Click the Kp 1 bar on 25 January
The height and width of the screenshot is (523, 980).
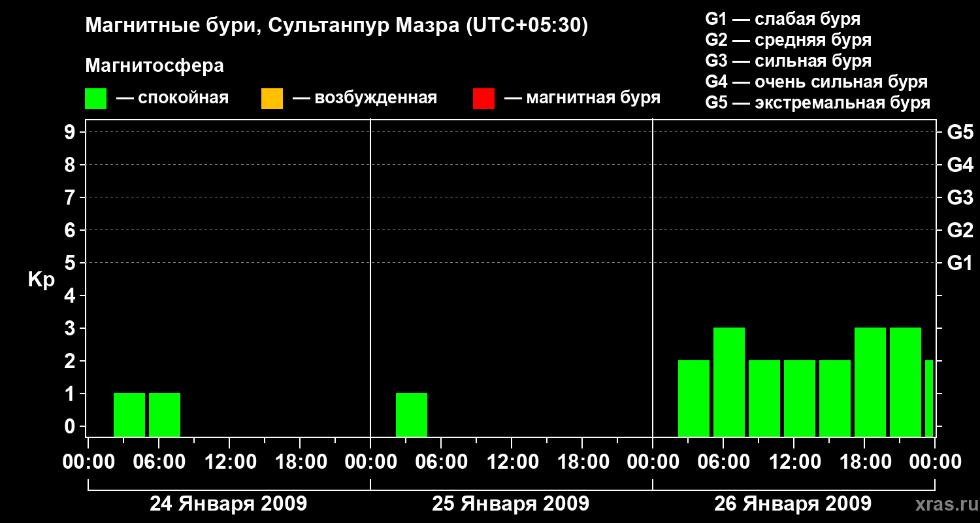[x=412, y=414]
